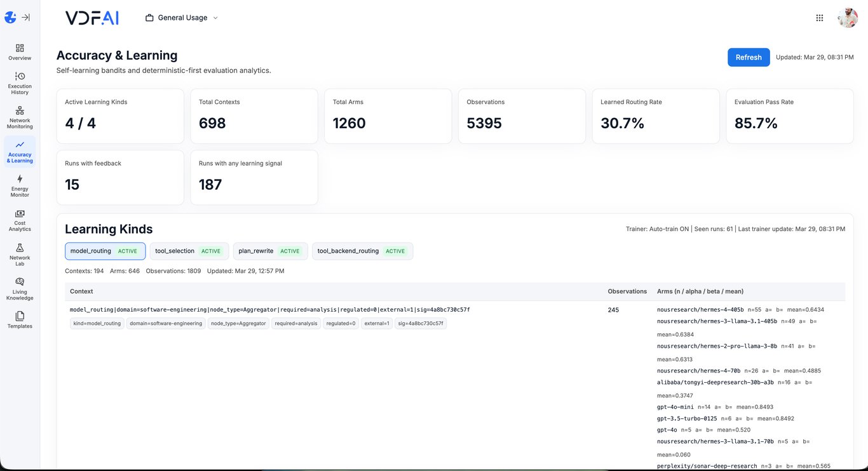Click the full model_routing context string

pyautogui.click(x=270, y=310)
